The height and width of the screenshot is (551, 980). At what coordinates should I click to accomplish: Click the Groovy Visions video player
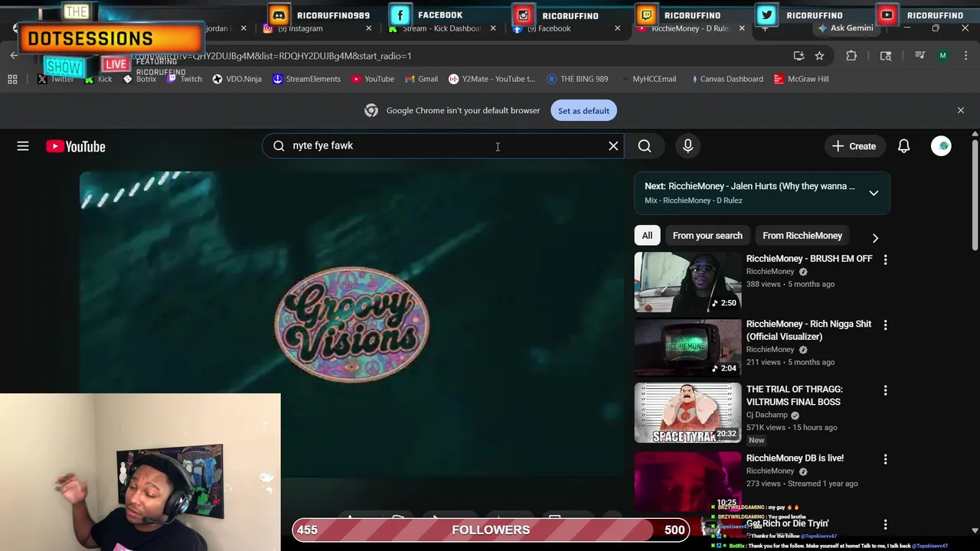point(352,324)
